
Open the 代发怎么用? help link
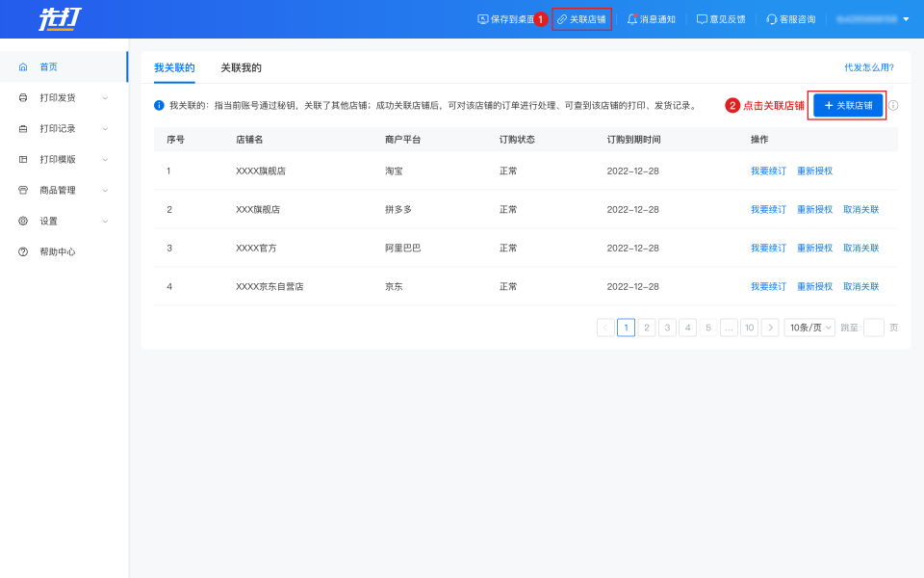pyautogui.click(x=868, y=67)
